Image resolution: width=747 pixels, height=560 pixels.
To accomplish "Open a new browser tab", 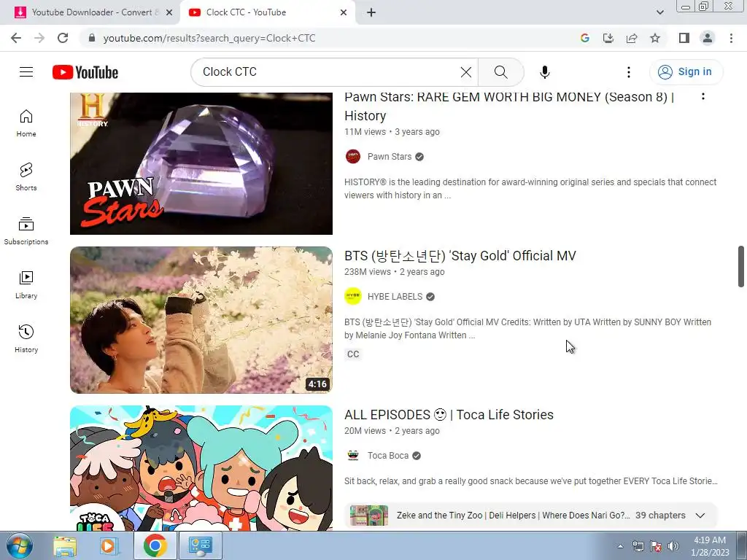I will click(371, 12).
